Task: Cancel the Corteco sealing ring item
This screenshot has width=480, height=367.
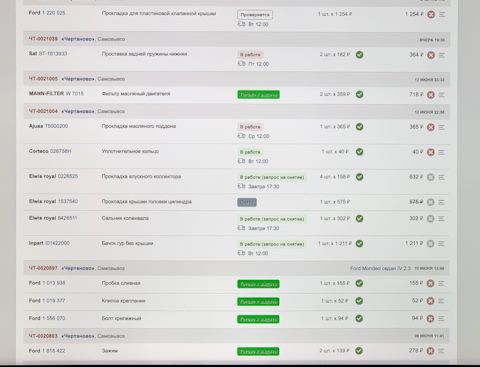Action: click(x=431, y=152)
